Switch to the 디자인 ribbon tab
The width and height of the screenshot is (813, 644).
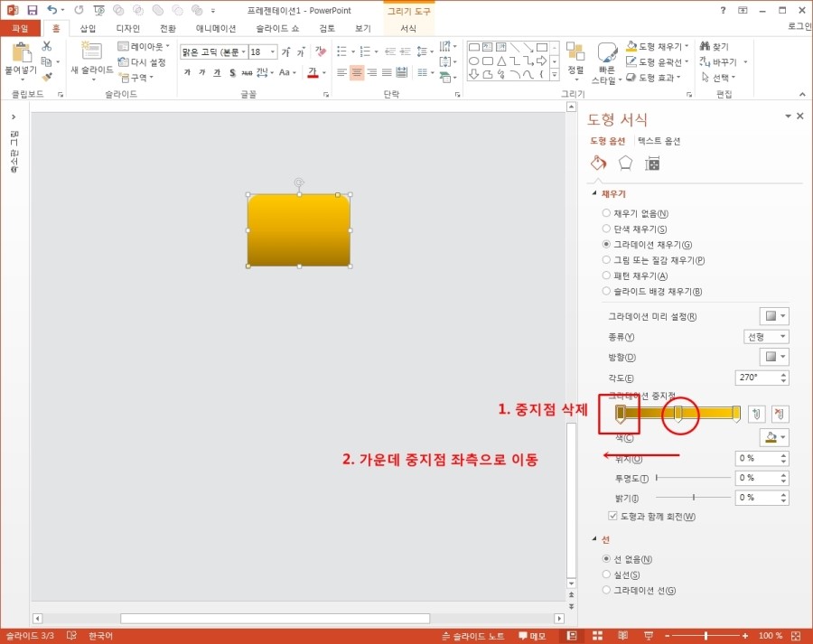(x=127, y=28)
